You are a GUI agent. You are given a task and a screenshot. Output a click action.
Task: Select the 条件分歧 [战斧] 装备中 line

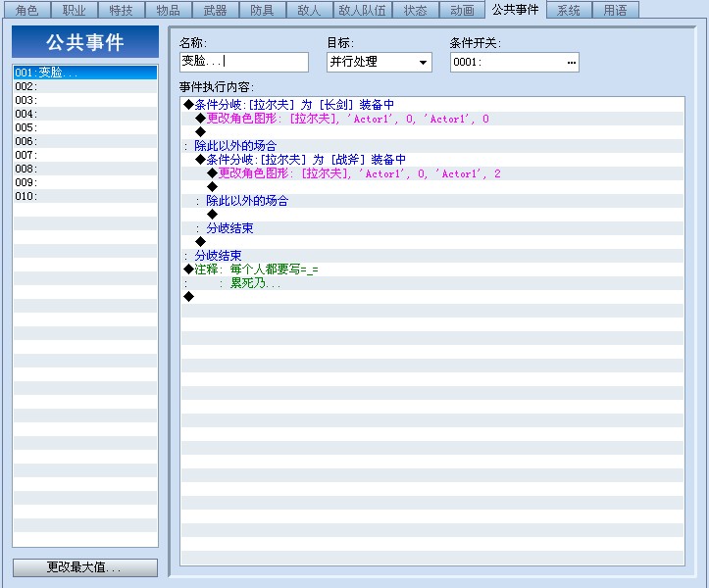(x=432, y=160)
